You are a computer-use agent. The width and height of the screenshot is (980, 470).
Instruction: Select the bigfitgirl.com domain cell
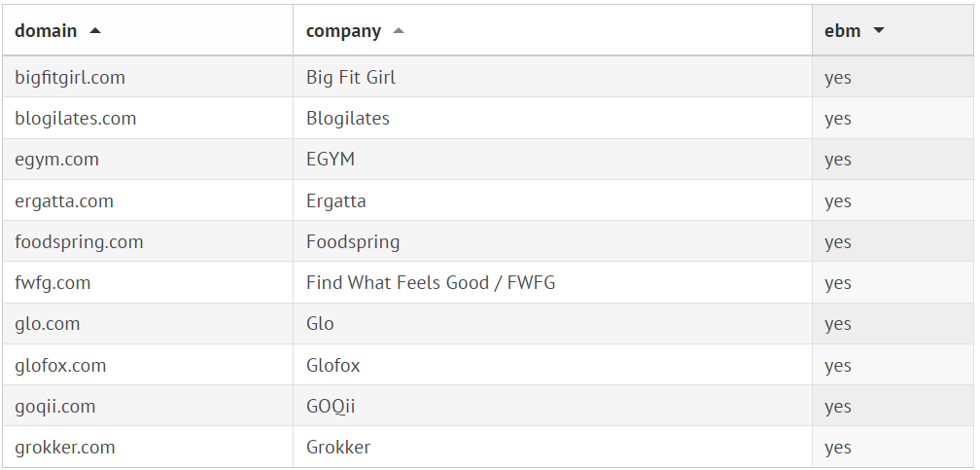70,78
